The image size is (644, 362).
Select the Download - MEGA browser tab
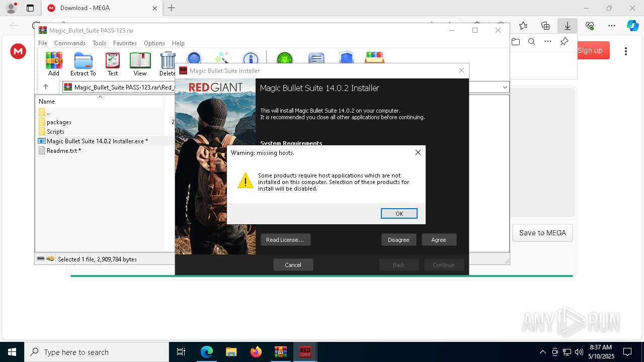click(x=101, y=8)
